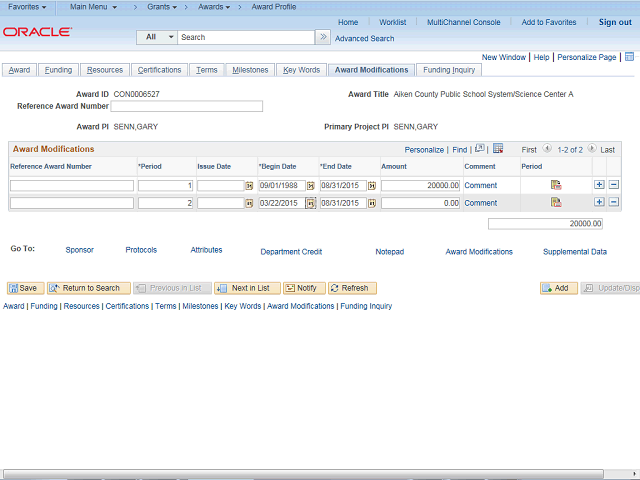640x480 pixels.
Task: Expand the All search category dropdown
Action: tap(159, 37)
